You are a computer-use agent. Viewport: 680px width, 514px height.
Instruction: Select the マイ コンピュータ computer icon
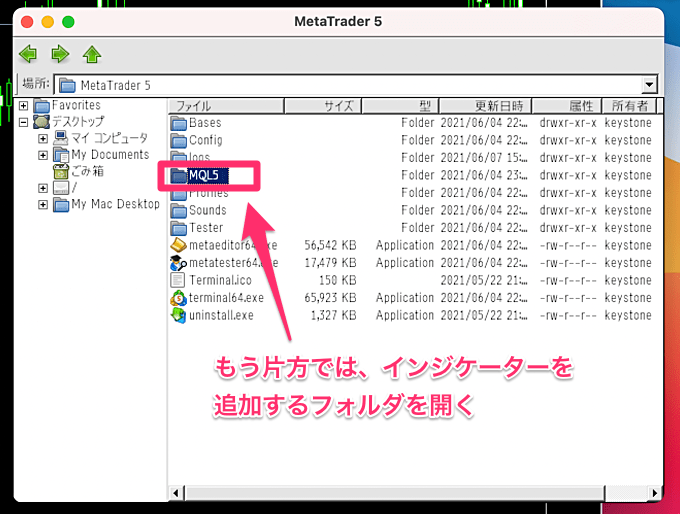pyautogui.click(x=61, y=138)
